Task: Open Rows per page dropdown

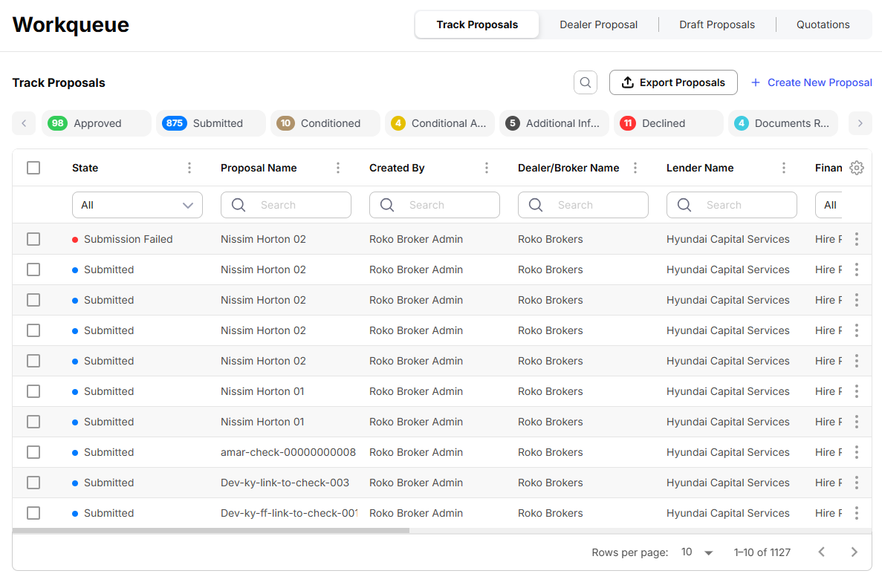Action: (x=697, y=552)
